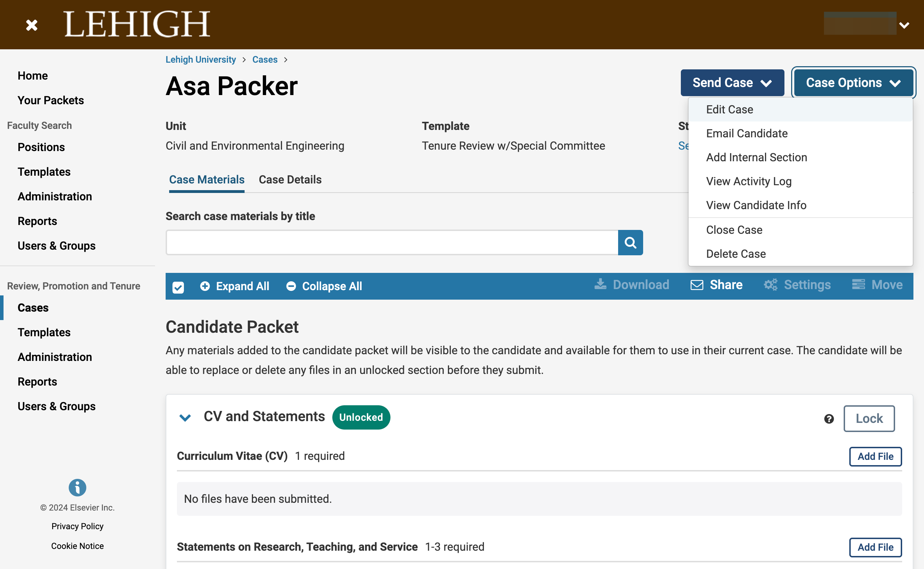Open the user account menu chevron
Screen dimensions: 924x569
pos(904,25)
